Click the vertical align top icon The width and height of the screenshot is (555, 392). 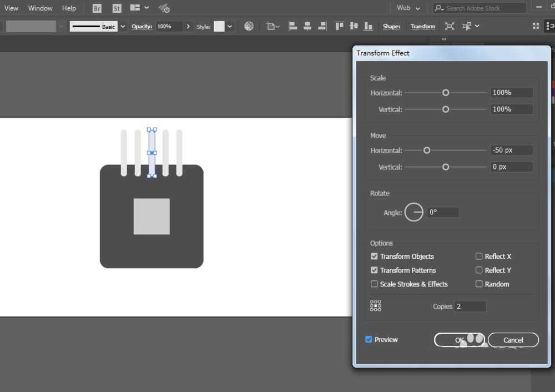click(x=339, y=26)
